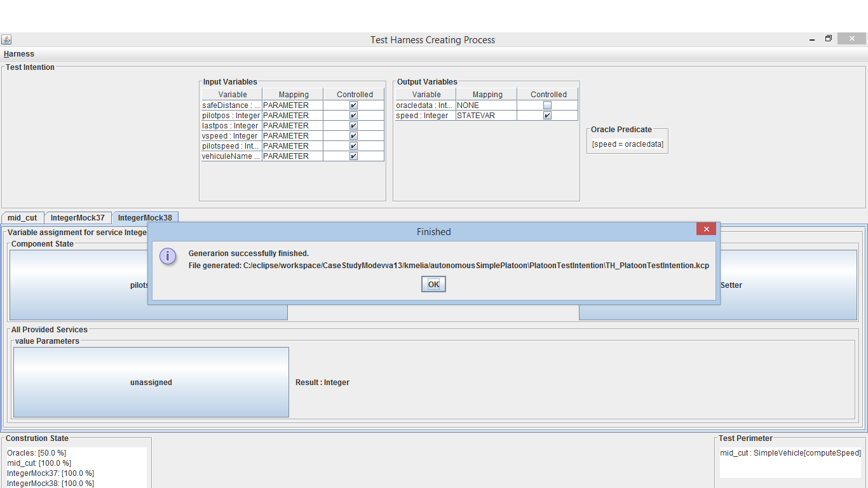Click the Java icon in the title bar
868x488 pixels.
click(x=6, y=39)
